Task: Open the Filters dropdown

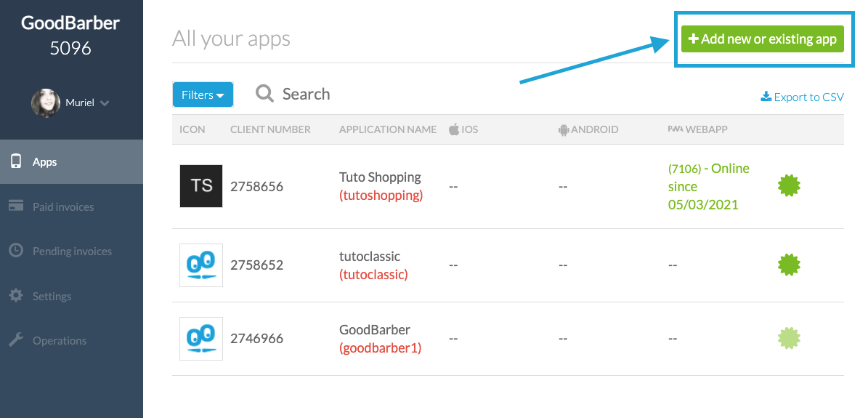Action: pyautogui.click(x=203, y=95)
